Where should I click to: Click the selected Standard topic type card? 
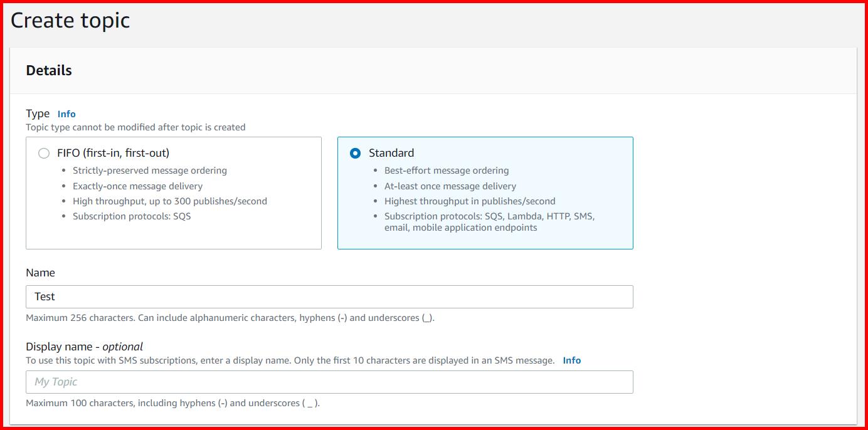[x=486, y=193]
